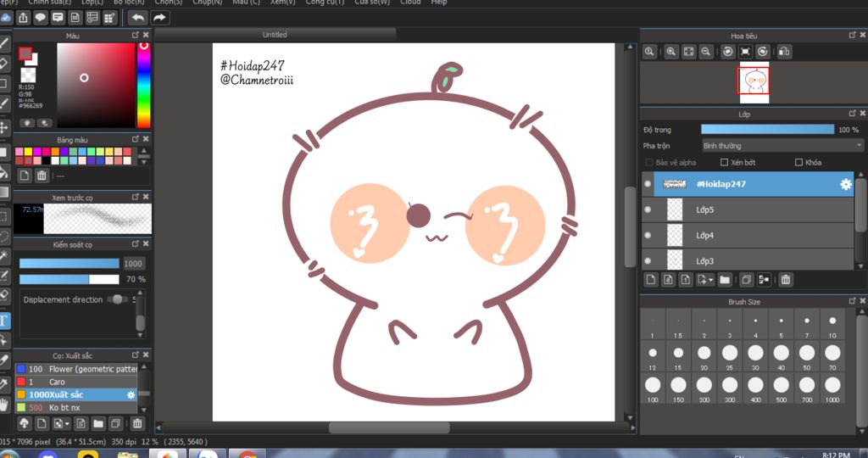The height and width of the screenshot is (458, 868).
Task: Switch to the Untitled document tab
Action: (275, 34)
